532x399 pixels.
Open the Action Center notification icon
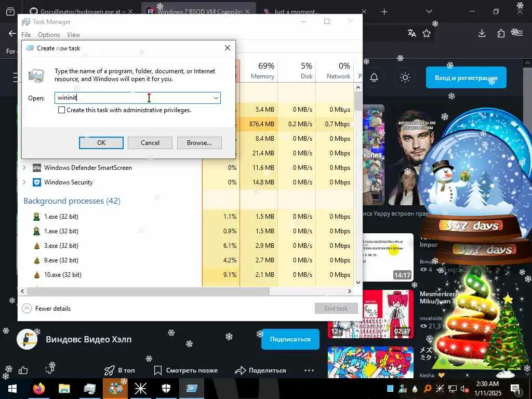(x=515, y=389)
